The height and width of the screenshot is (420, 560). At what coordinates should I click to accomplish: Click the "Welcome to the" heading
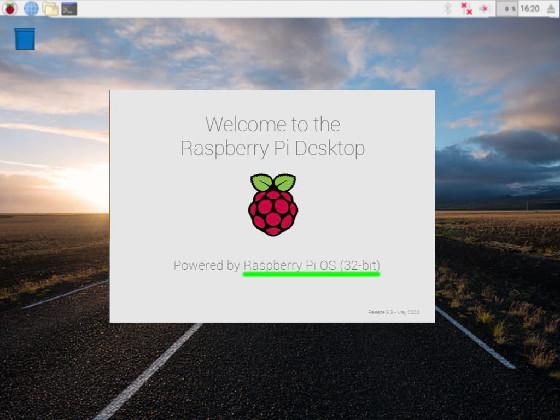273,124
